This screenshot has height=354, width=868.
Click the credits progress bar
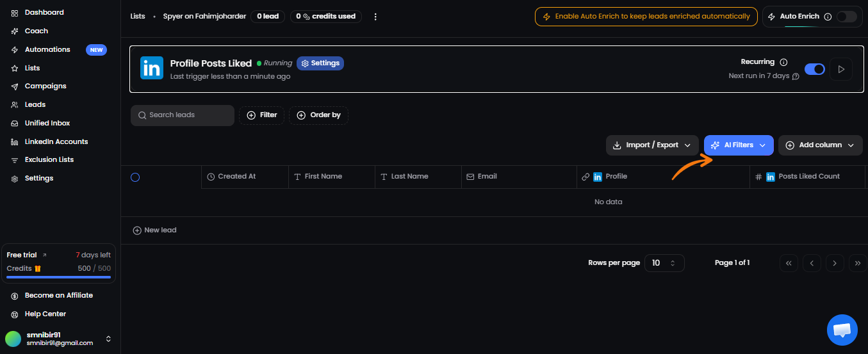coord(58,278)
